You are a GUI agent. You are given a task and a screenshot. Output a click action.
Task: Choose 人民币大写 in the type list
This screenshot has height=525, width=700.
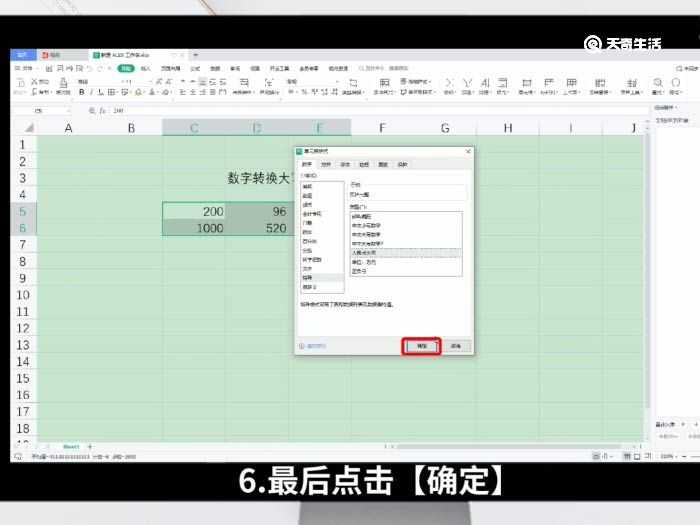[406, 253]
